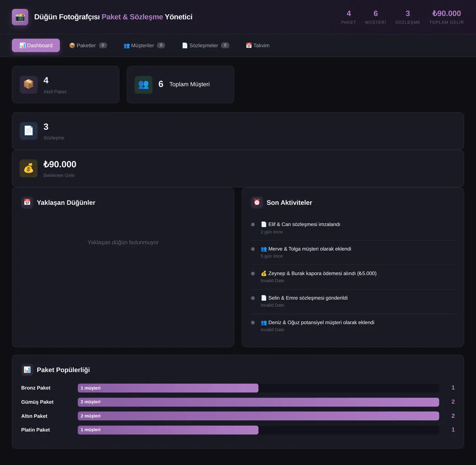Open the Sözleşmeler tab
The width and height of the screenshot is (476, 465).
205,46
